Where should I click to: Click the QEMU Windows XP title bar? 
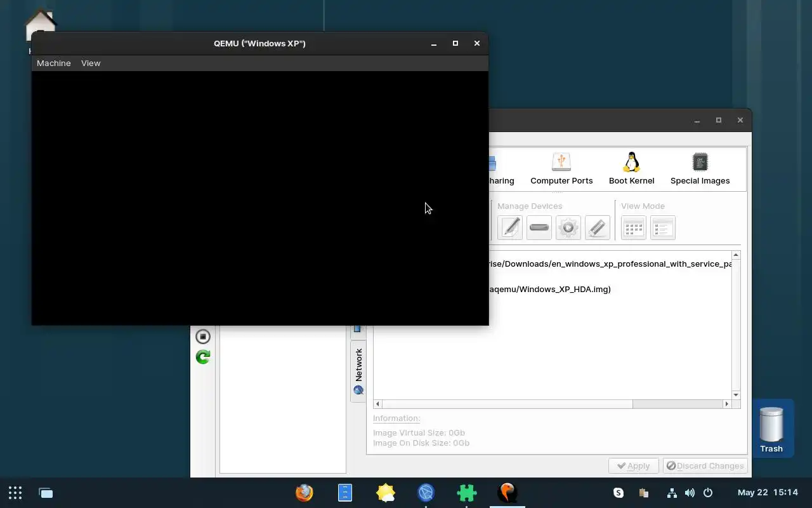point(259,43)
